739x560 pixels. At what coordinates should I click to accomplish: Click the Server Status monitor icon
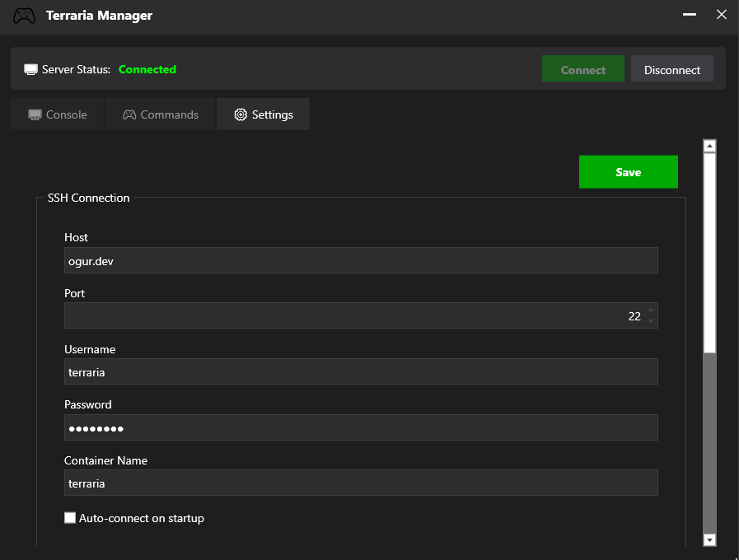click(30, 70)
